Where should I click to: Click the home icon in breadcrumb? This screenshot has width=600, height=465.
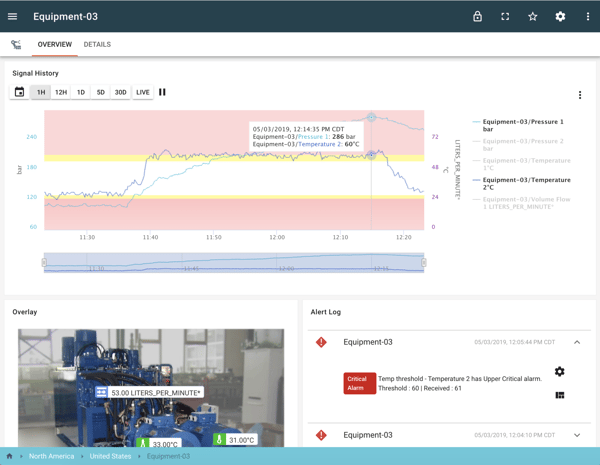click(x=10, y=456)
